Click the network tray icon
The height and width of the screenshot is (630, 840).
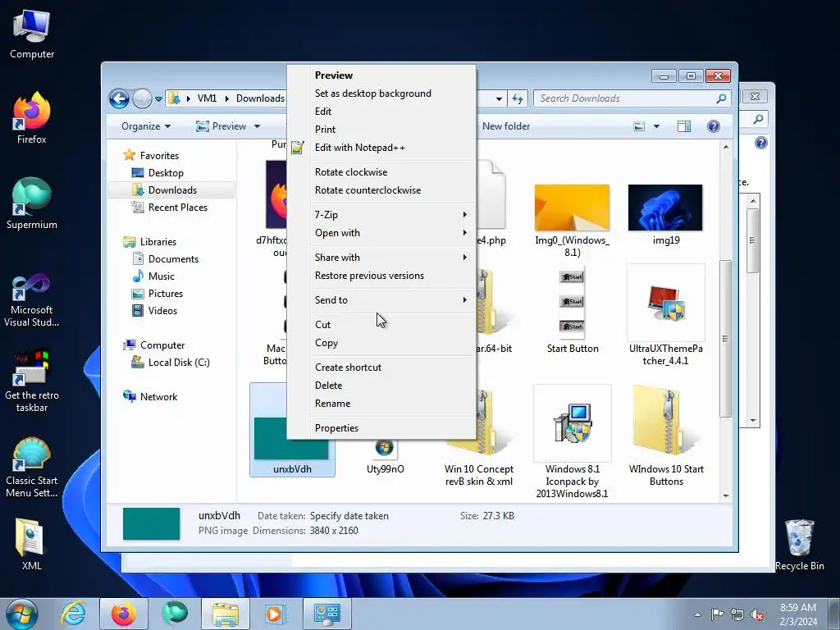coord(737,614)
